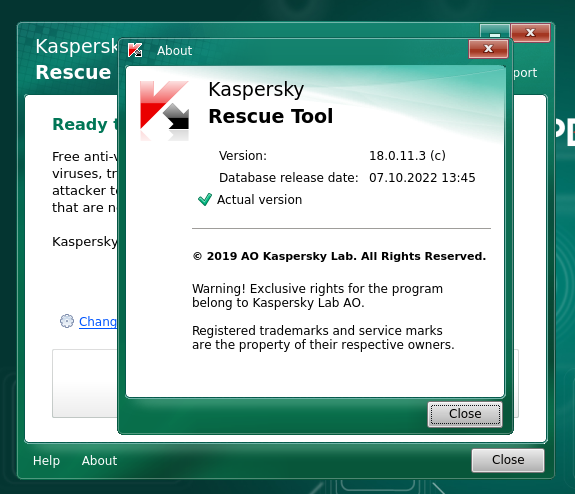
Task: Click the green checkmark beside Actual version
Action: [205, 200]
